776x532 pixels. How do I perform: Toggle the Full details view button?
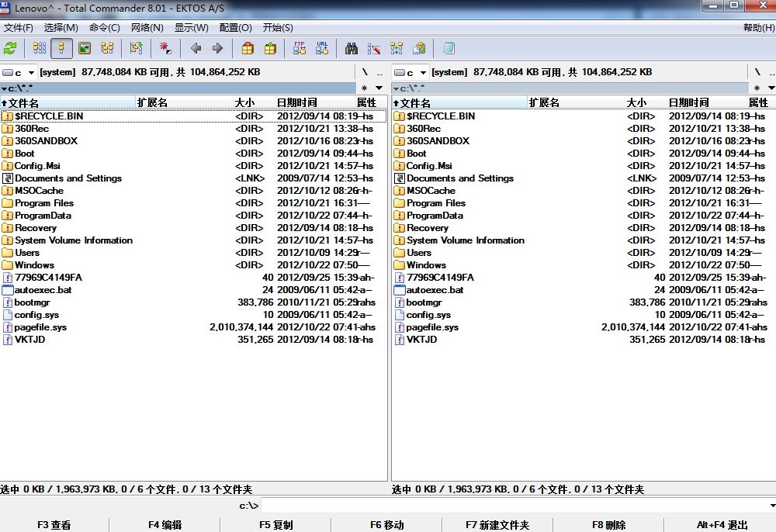[x=61, y=48]
